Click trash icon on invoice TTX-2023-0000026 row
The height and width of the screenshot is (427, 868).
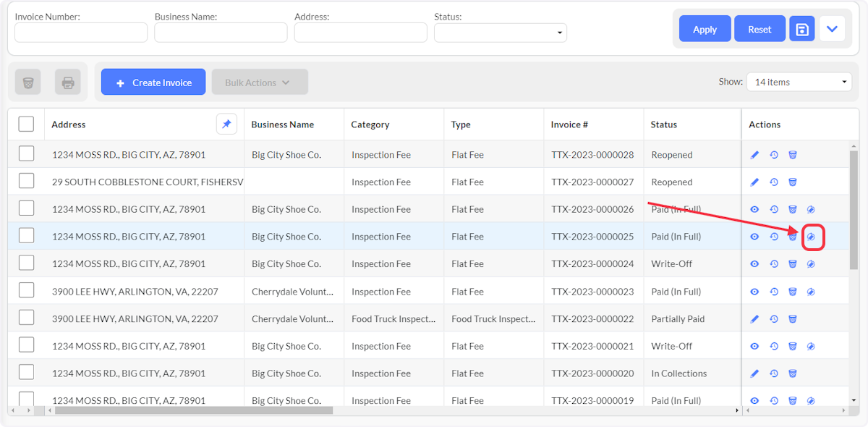[792, 209]
